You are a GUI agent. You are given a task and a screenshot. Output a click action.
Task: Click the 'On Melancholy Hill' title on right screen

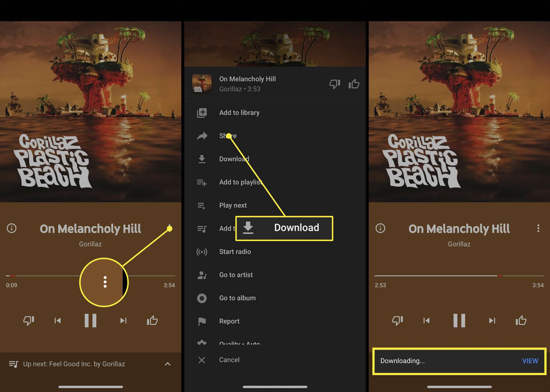(x=459, y=229)
